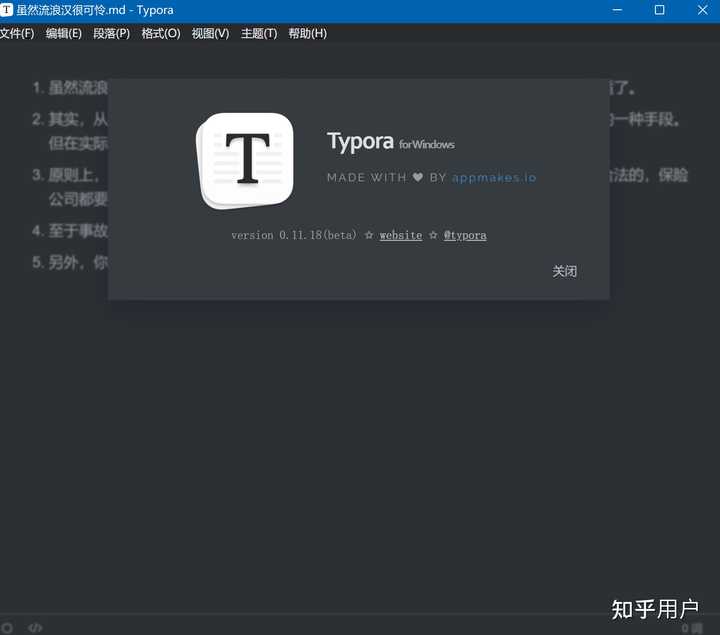Open the 主题(T) menu
This screenshot has width=720, height=635.
pyautogui.click(x=259, y=34)
